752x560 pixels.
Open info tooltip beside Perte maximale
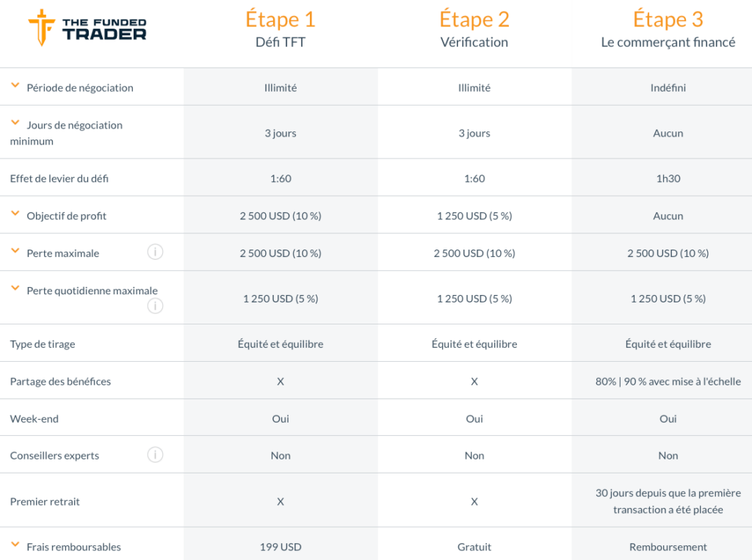tap(155, 251)
